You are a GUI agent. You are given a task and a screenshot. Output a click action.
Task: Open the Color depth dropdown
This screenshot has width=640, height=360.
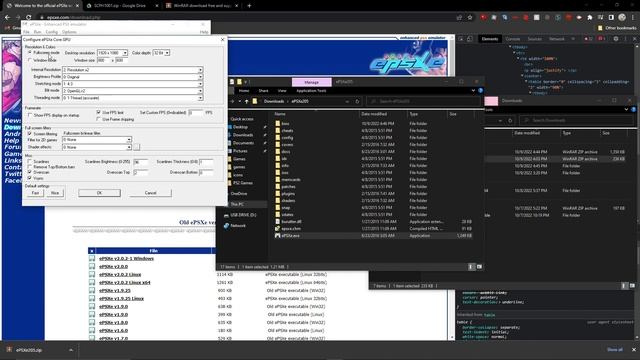click(161, 53)
